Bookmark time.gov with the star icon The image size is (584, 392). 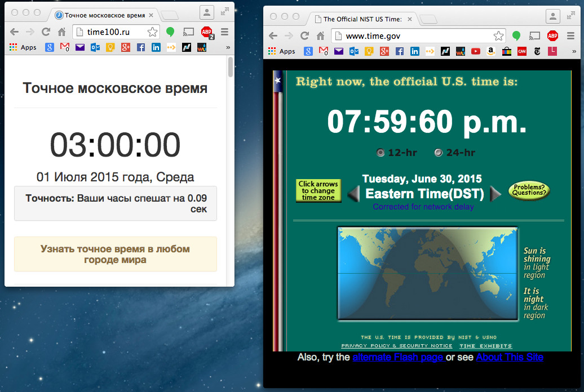click(x=498, y=35)
